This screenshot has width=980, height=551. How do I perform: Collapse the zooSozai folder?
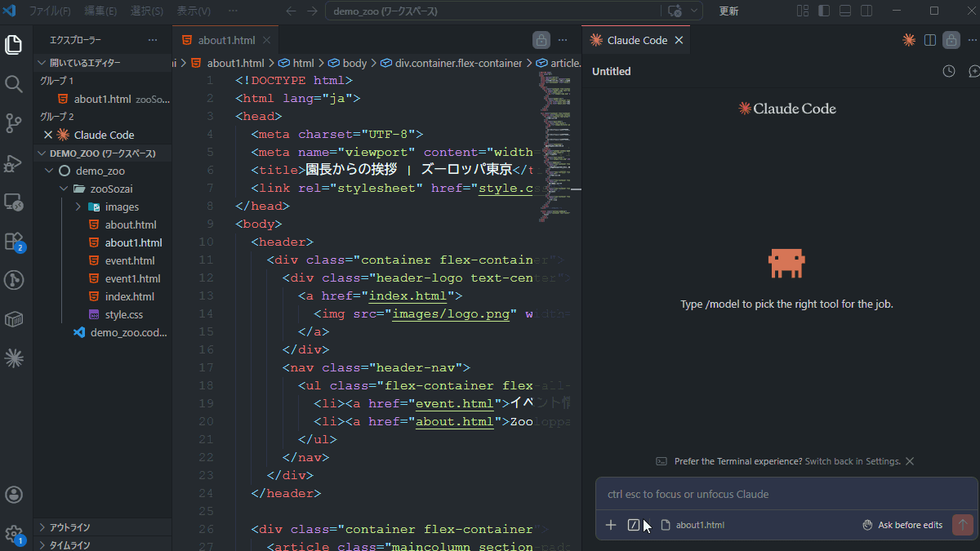pos(64,189)
